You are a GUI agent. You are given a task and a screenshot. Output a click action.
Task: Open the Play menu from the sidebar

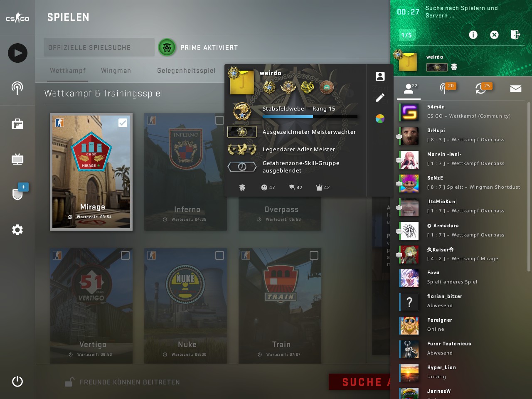(x=17, y=53)
